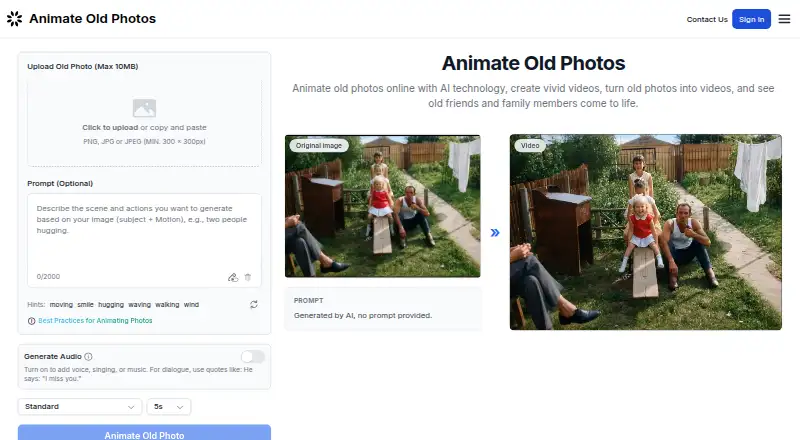Click the Animate Old Photo button
This screenshot has height=440, width=800.
pyautogui.click(x=144, y=433)
